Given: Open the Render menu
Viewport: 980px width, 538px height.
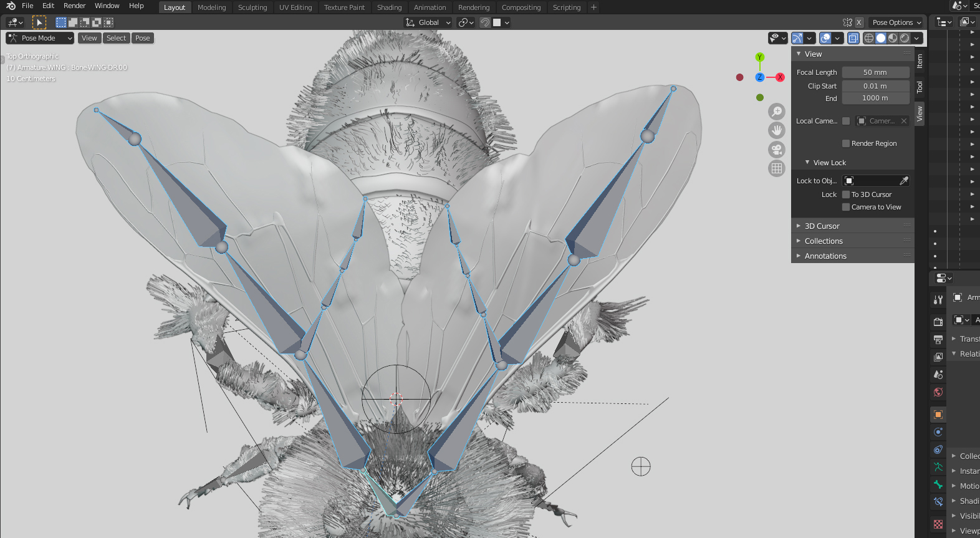Looking at the screenshot, I should click(x=74, y=6).
